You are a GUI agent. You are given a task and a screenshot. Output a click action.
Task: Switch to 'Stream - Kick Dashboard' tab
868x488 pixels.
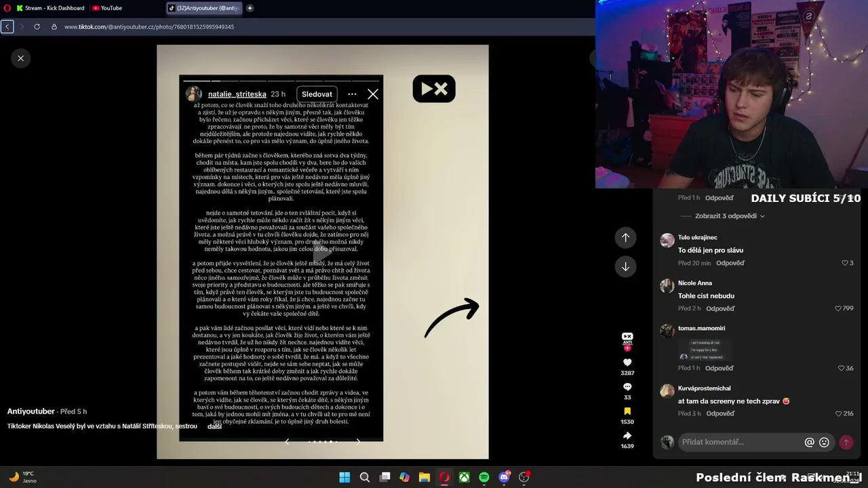pos(50,8)
